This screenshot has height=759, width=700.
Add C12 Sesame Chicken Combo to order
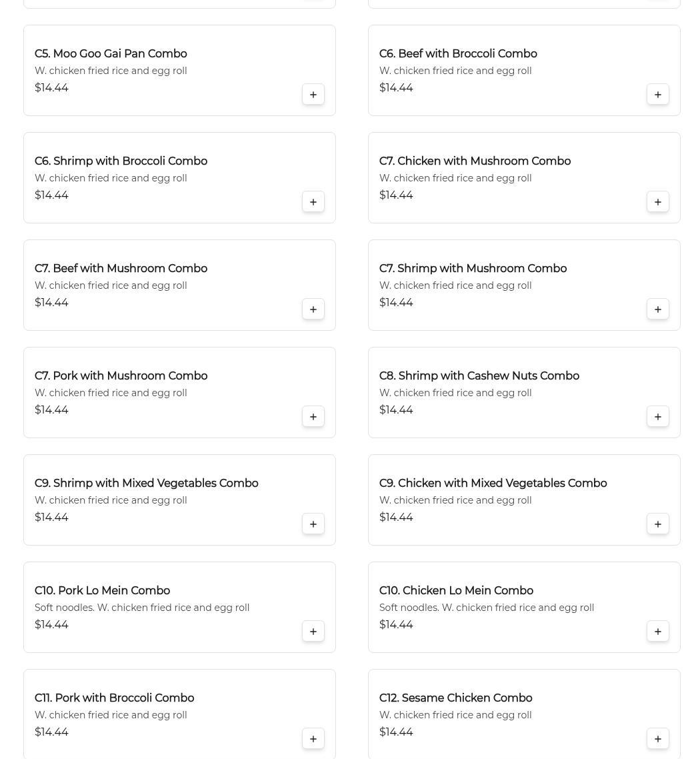[658, 739]
